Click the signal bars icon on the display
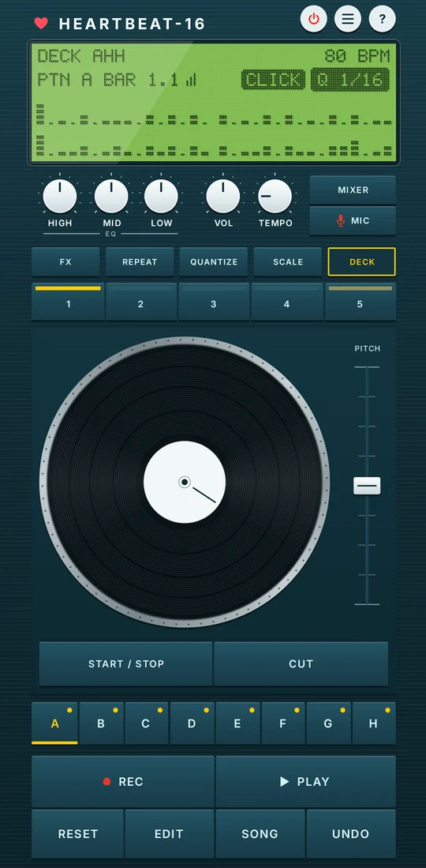Image resolution: width=426 pixels, height=868 pixels. 191,81
